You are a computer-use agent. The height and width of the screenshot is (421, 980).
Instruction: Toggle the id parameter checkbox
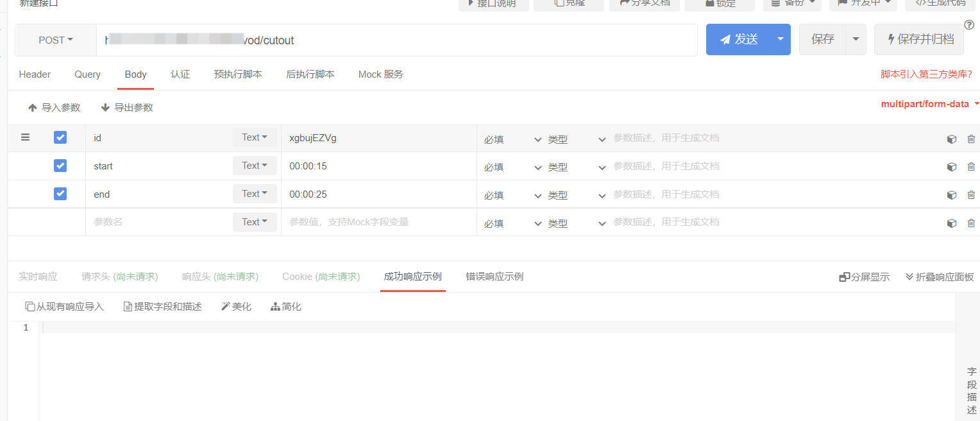[60, 137]
